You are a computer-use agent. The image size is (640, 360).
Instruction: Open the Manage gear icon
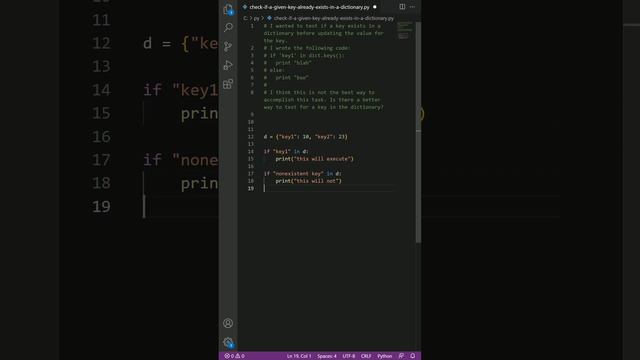[x=228, y=342]
